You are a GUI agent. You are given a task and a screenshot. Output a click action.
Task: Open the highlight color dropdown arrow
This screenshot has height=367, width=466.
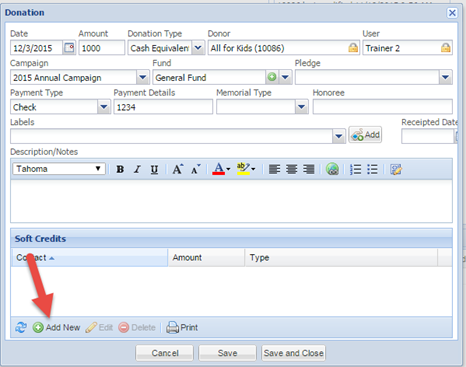(253, 169)
